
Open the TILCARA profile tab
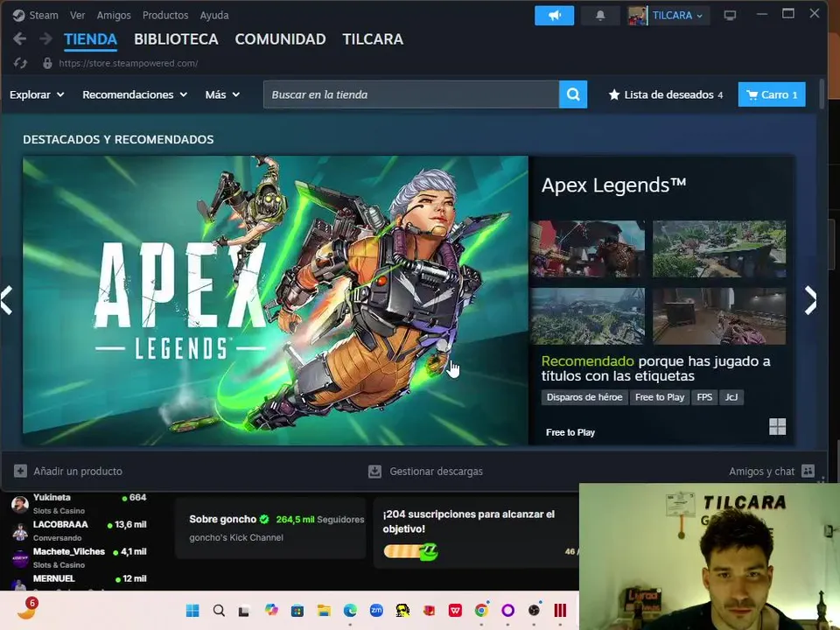click(x=373, y=39)
